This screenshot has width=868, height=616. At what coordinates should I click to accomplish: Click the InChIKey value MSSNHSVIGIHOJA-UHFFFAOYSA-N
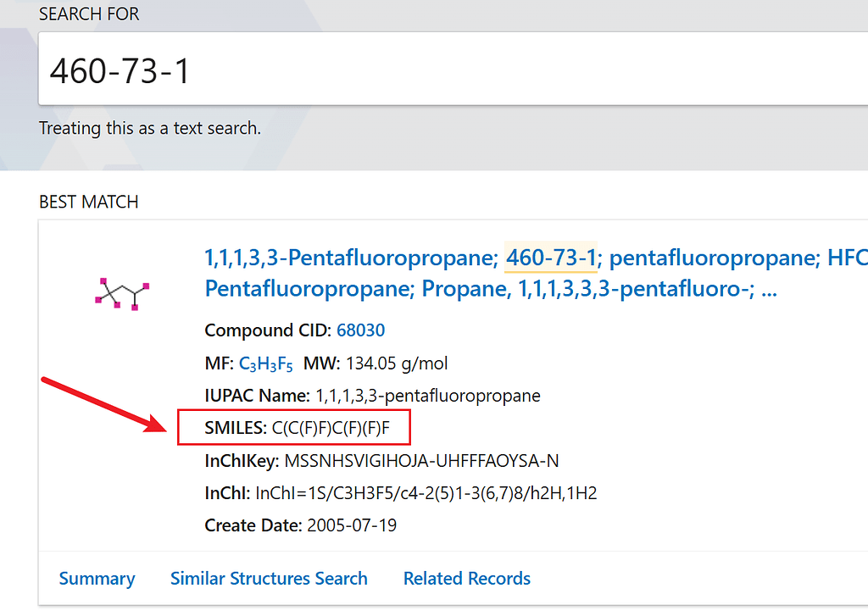[x=421, y=461]
